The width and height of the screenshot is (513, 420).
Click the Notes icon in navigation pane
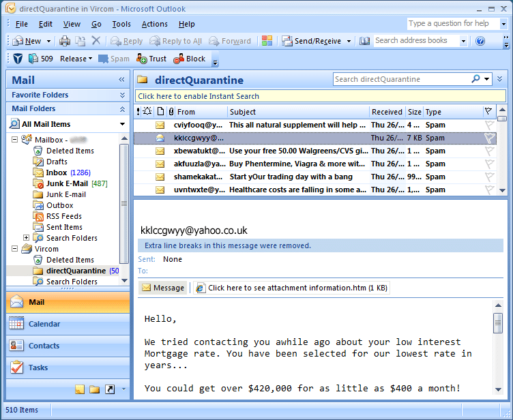(80, 389)
